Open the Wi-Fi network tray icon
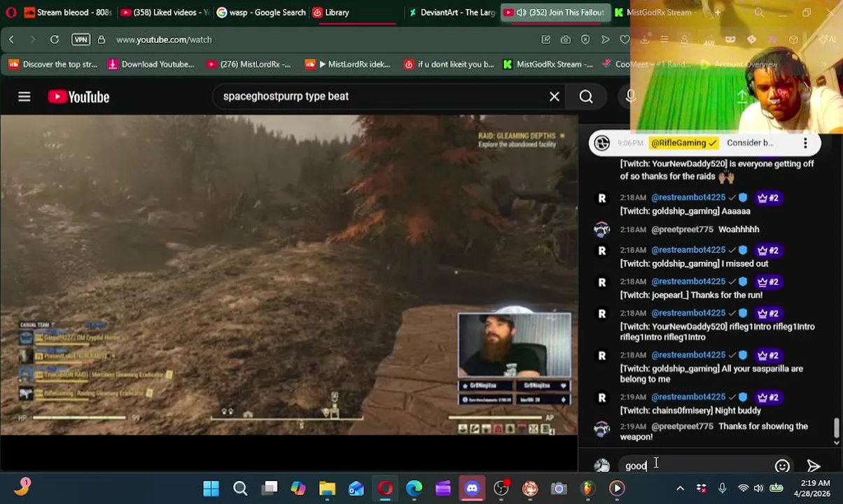 click(744, 488)
